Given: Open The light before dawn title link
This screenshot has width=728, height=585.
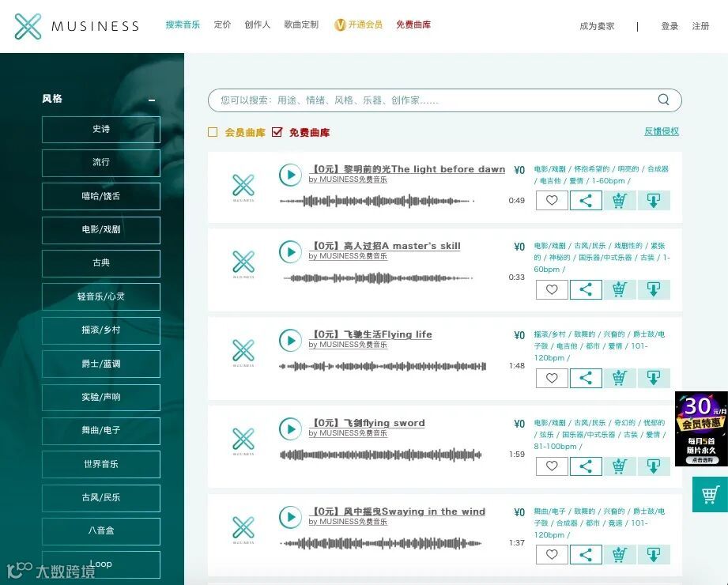Looking at the screenshot, I should (x=407, y=169).
